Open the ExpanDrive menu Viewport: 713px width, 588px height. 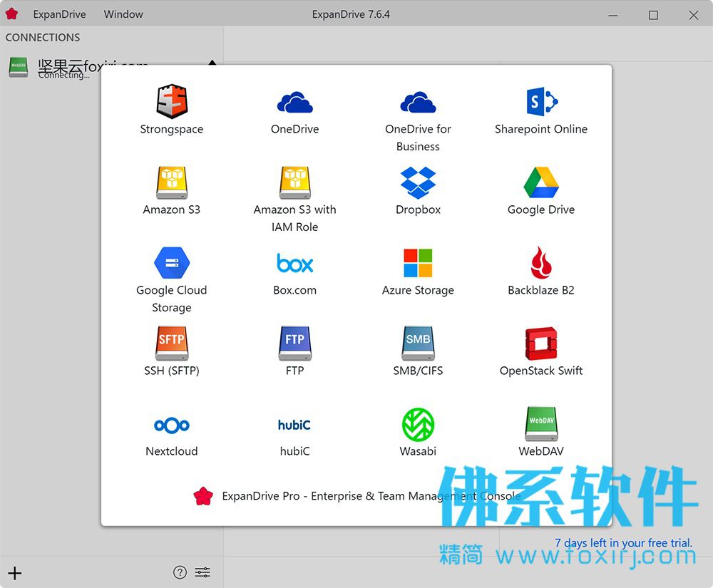[x=59, y=14]
